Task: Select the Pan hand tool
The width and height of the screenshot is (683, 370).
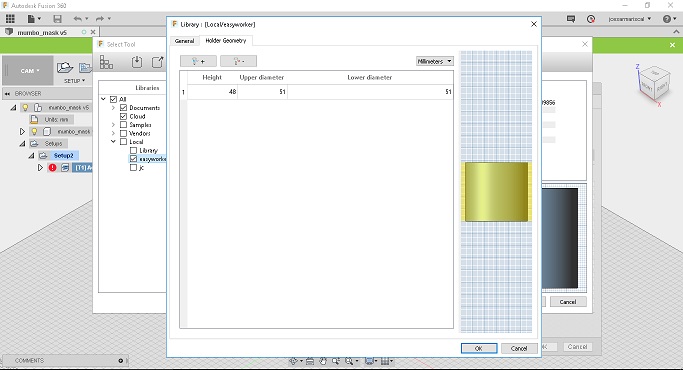Action: (x=323, y=361)
